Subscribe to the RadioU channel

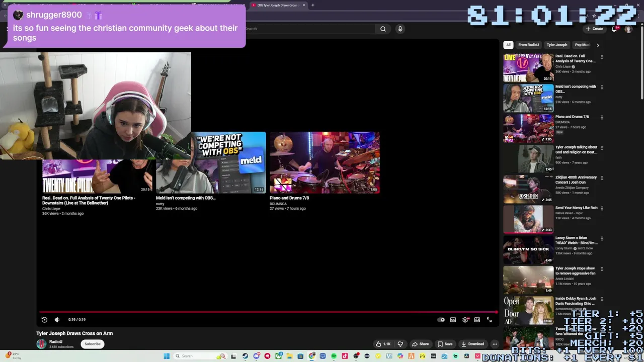tap(93, 344)
